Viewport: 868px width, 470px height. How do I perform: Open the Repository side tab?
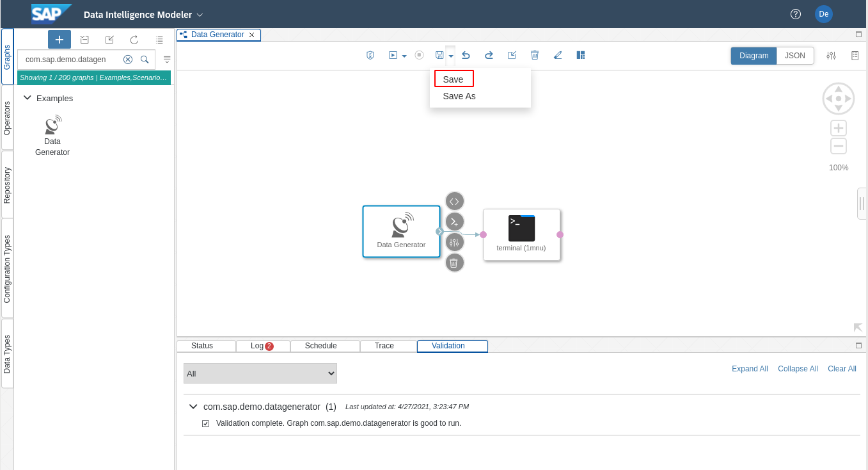point(7,185)
